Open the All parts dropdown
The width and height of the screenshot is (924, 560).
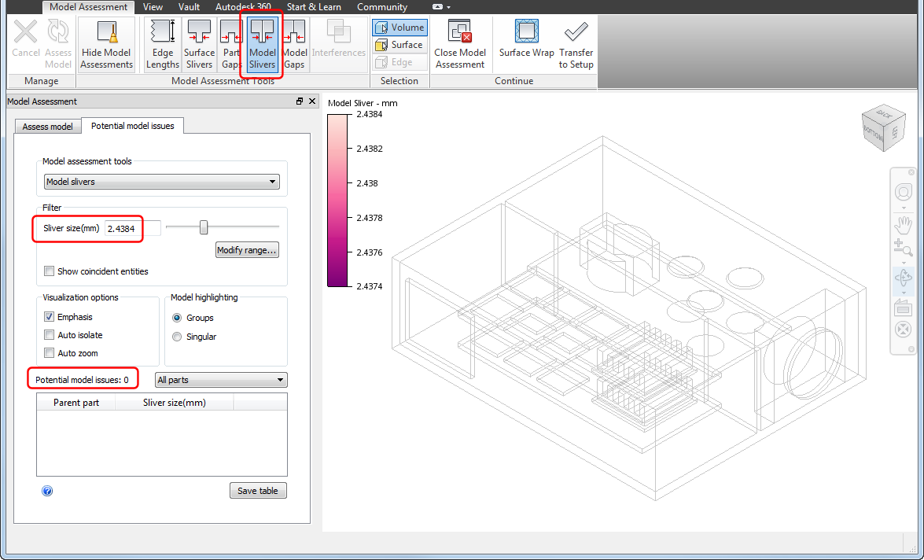221,380
